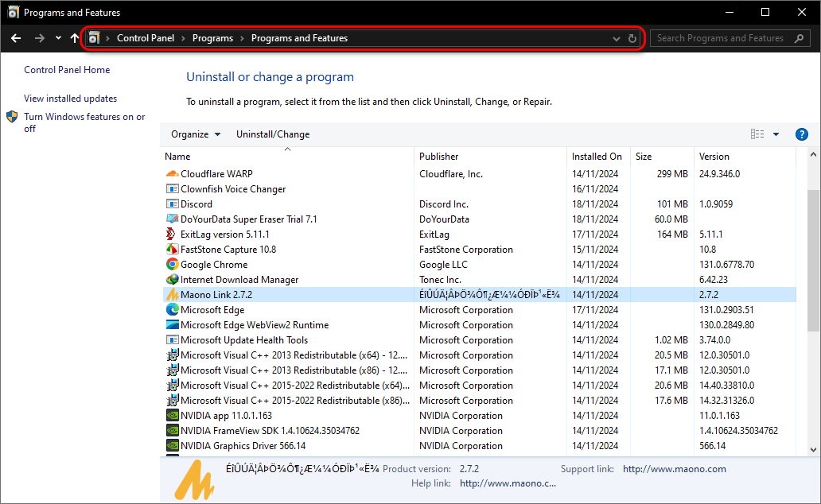The height and width of the screenshot is (504, 821).
Task: Sort by Installed On column header
Action: (x=597, y=157)
